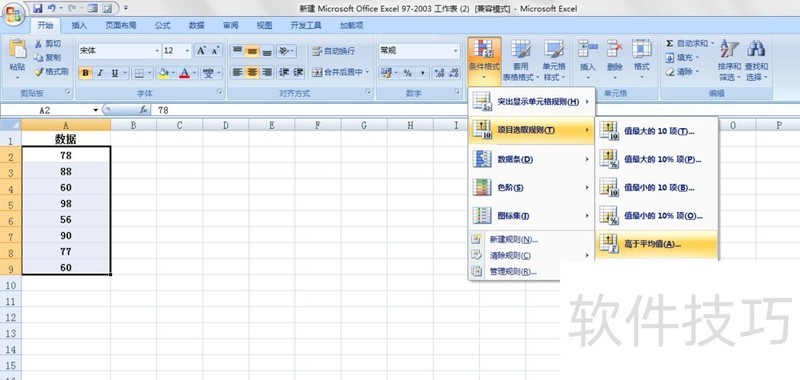Align text right
This screenshot has width=800, height=380.
pyautogui.click(x=267, y=72)
